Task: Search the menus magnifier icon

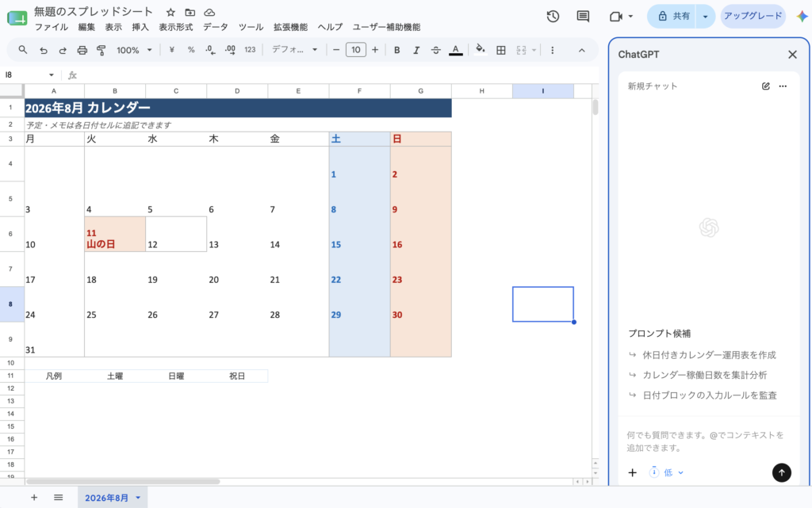Action: click(x=23, y=50)
